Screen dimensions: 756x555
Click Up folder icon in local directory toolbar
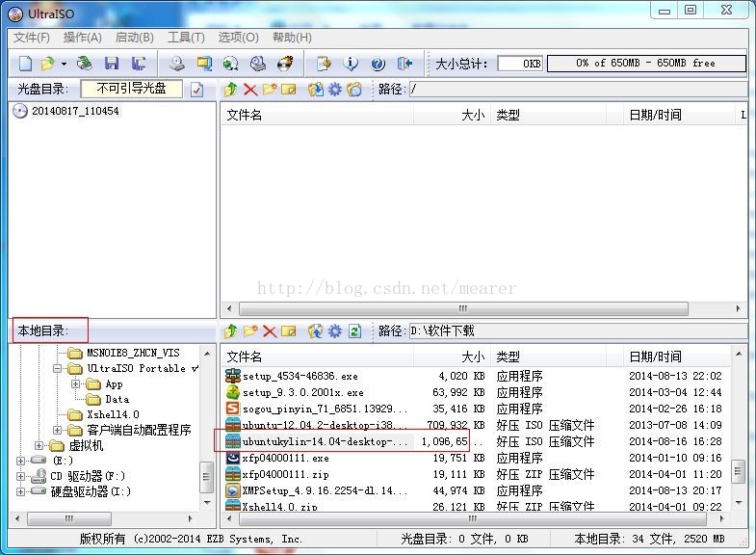[x=231, y=330]
